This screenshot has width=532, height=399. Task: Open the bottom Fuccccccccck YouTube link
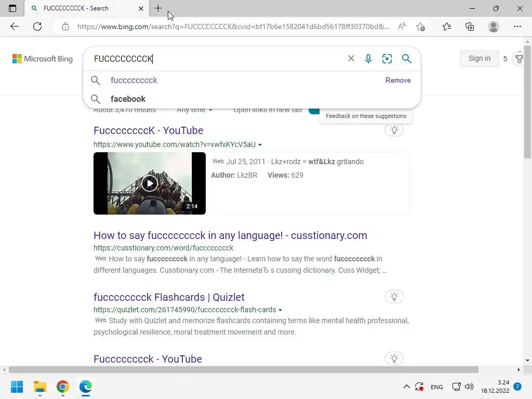point(148,359)
